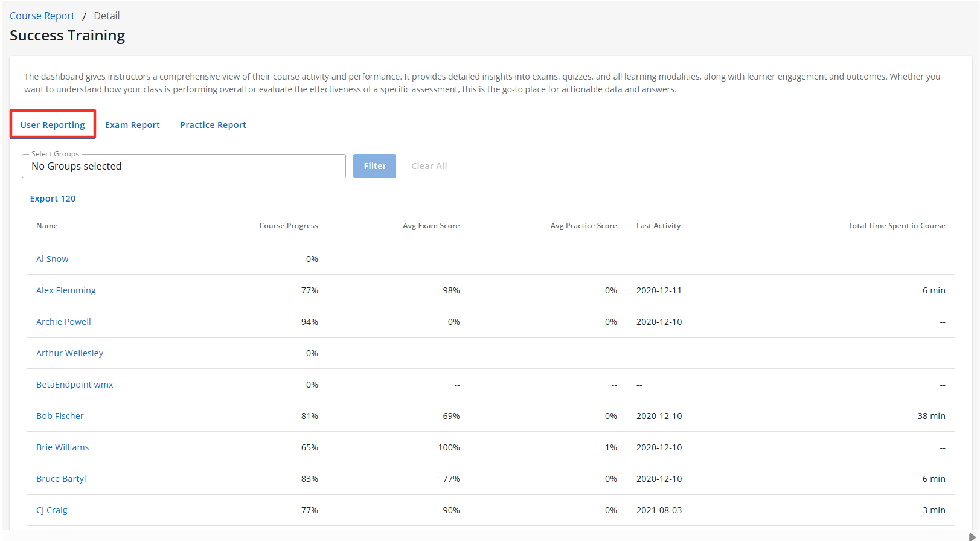Click the scroll right arrow at bottom
980x541 pixels.
coord(972,537)
